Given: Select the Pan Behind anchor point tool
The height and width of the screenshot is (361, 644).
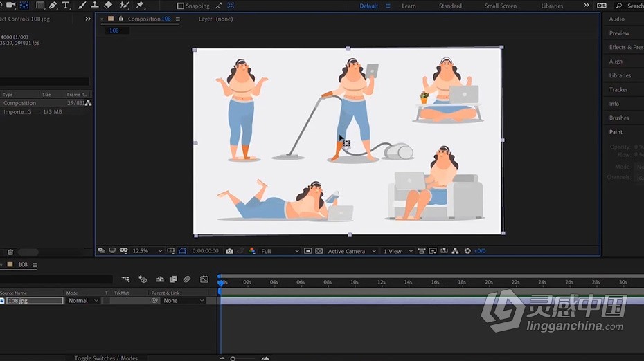Looking at the screenshot, I should point(24,6).
